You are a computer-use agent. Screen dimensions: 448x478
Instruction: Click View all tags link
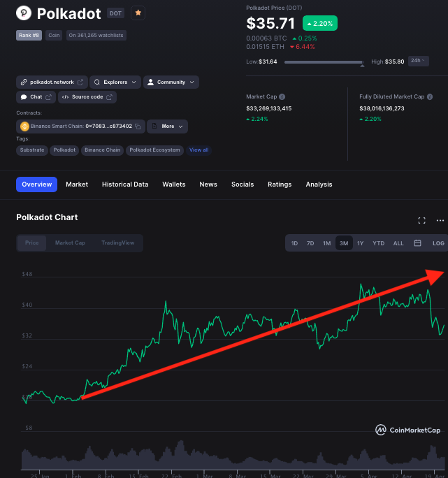tap(199, 150)
